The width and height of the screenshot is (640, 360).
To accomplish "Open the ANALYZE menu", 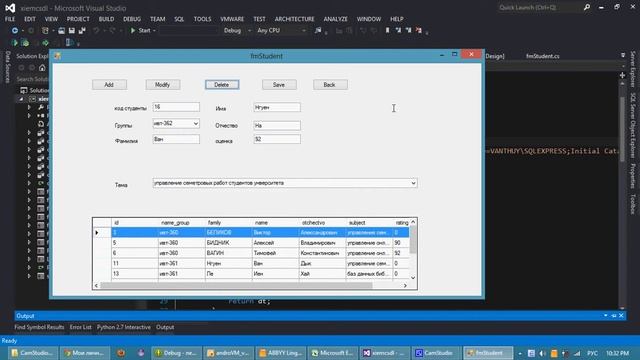I will point(336,19).
